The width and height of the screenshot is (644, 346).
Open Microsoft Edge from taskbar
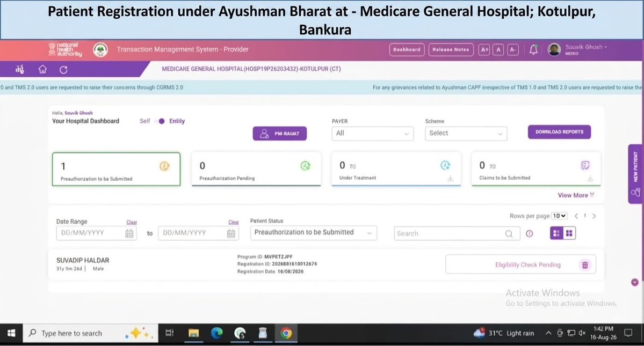[x=216, y=333]
